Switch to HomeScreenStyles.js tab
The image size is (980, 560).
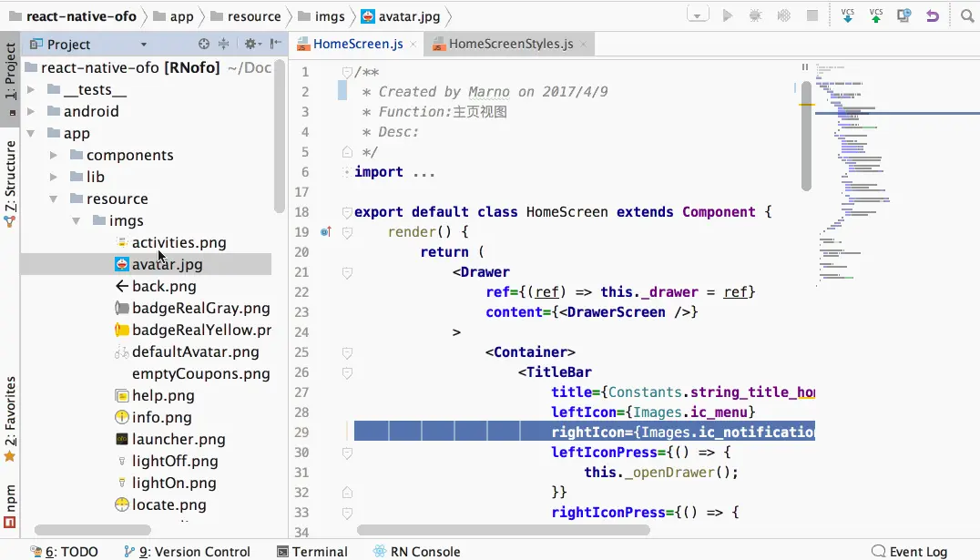tap(511, 44)
